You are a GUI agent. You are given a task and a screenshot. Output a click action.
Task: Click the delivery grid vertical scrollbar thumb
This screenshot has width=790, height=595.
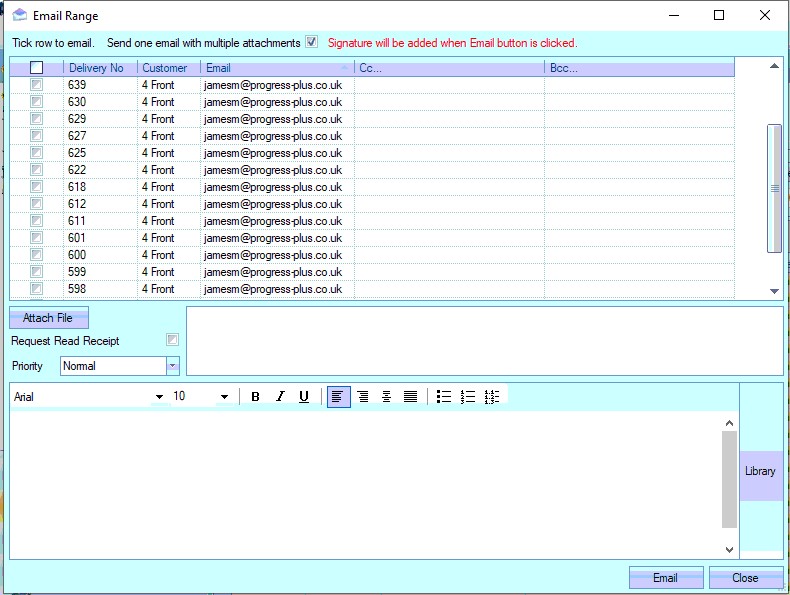[x=774, y=188]
